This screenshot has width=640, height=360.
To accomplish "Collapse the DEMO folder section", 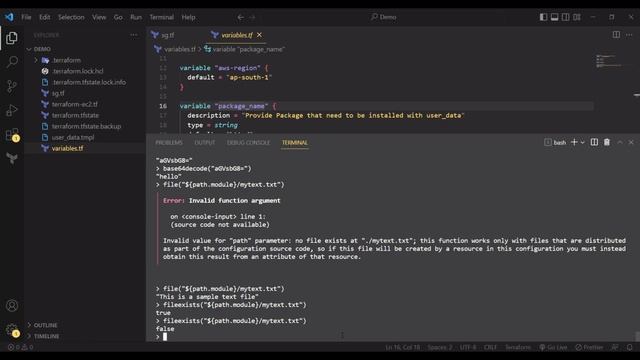I will (x=42, y=49).
